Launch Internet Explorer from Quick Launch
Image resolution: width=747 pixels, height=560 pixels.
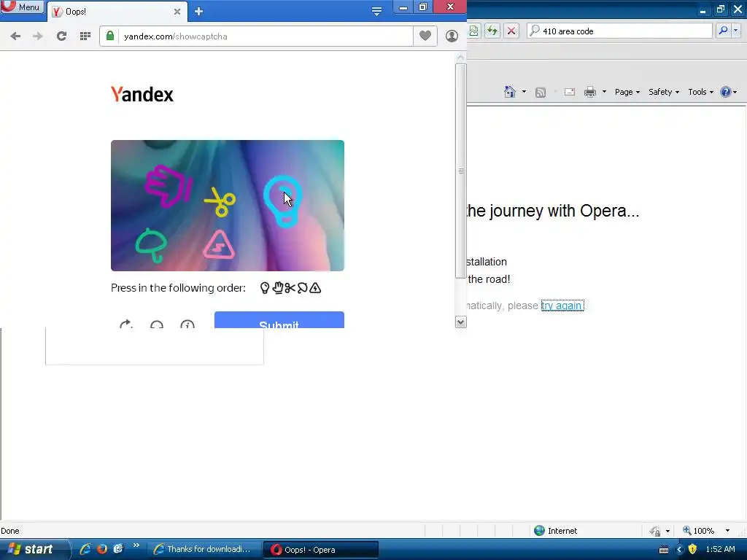(85, 548)
